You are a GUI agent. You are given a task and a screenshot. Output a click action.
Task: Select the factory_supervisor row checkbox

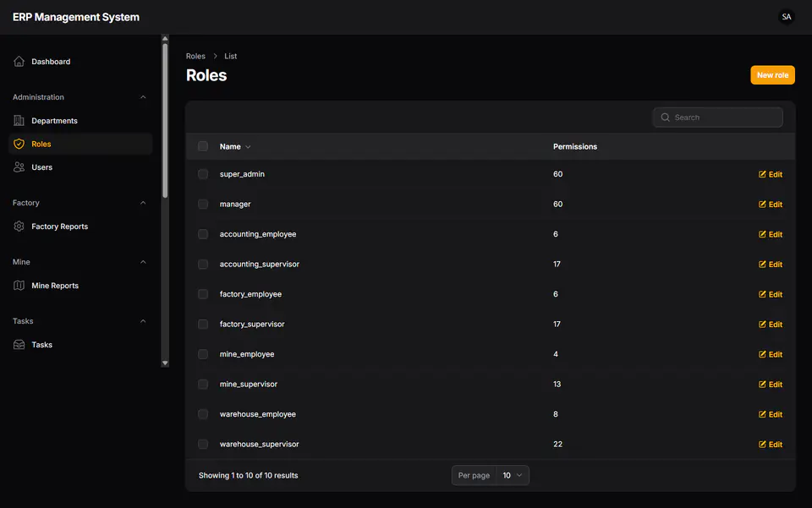(x=203, y=325)
